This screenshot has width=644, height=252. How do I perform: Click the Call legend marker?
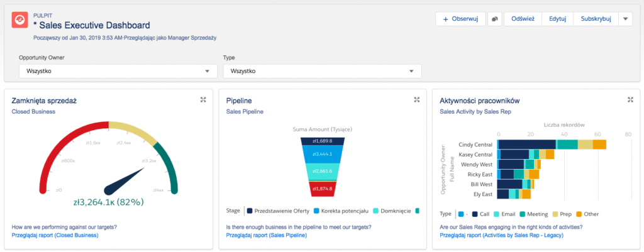pos(475,214)
